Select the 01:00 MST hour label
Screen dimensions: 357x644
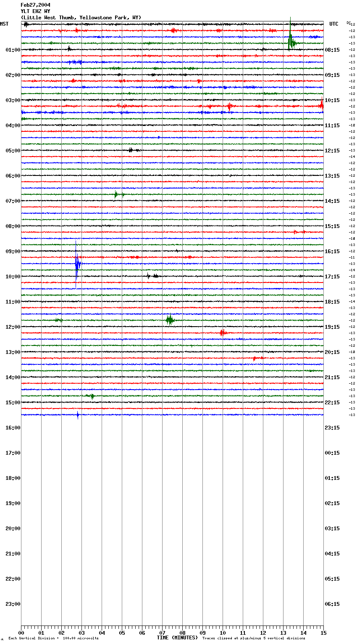[x=13, y=50]
